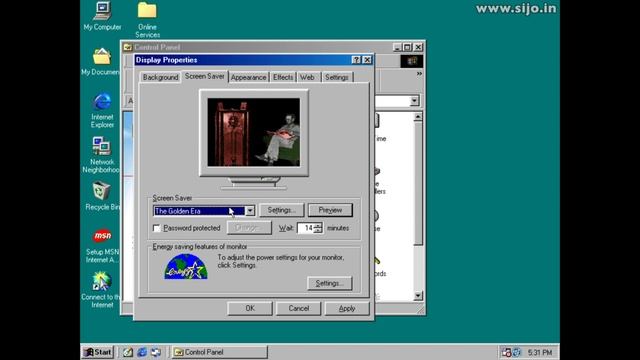
Task: Expand the Control Panel toolbar chevron
Action: [419, 74]
